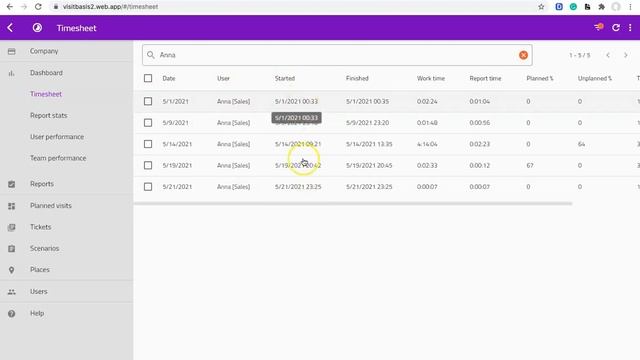Sort by the Planned % column header

(x=540, y=78)
